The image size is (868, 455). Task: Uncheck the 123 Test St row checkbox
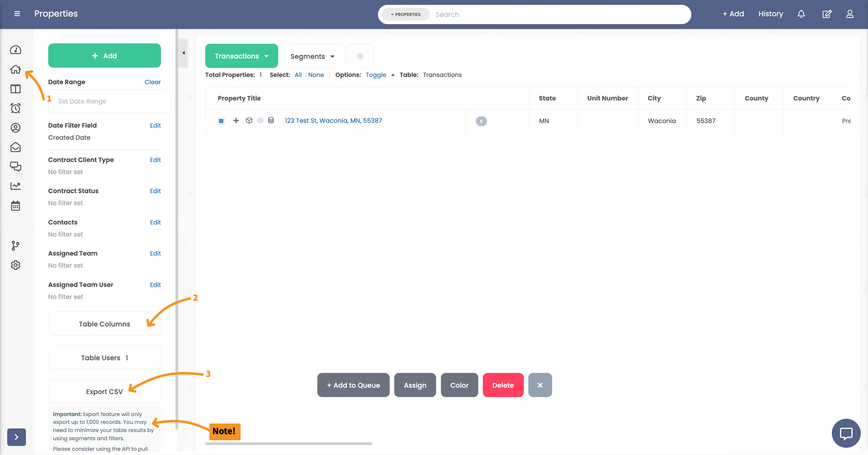tap(221, 121)
